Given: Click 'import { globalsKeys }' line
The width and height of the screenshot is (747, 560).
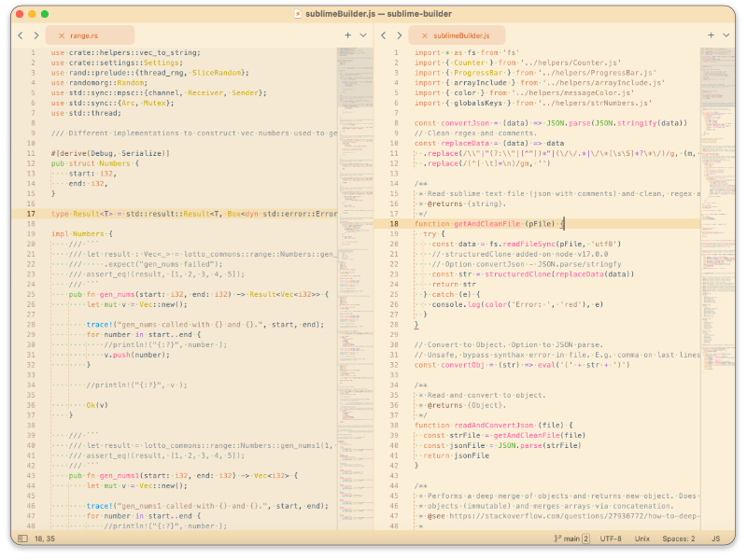Looking at the screenshot, I should tap(533, 103).
